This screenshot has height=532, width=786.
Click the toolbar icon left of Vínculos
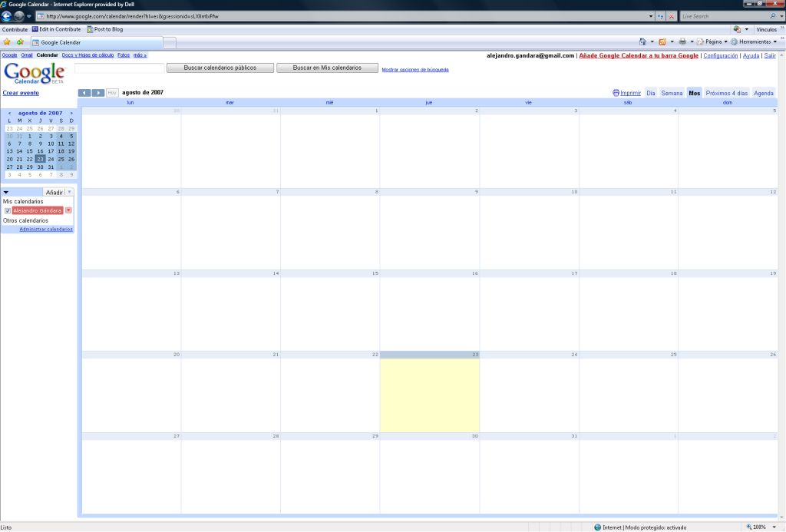[x=736, y=30]
